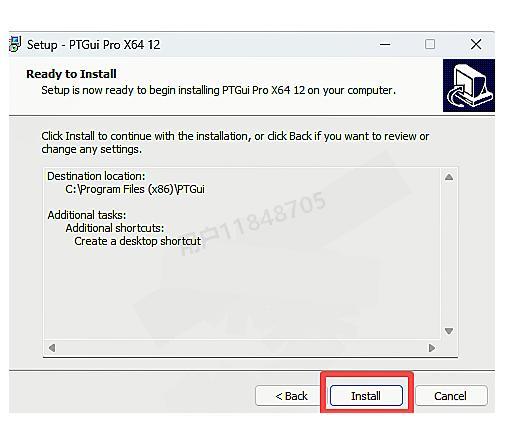Viewport: 505px width, 445px height.
Task: Click the horizontal scrollbar track
Action: point(242,348)
